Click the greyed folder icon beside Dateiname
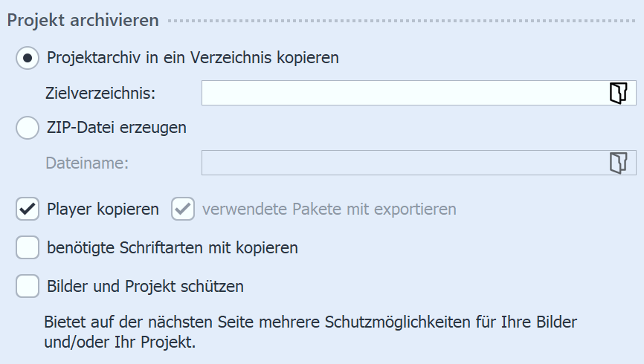644x364 pixels. pos(618,163)
